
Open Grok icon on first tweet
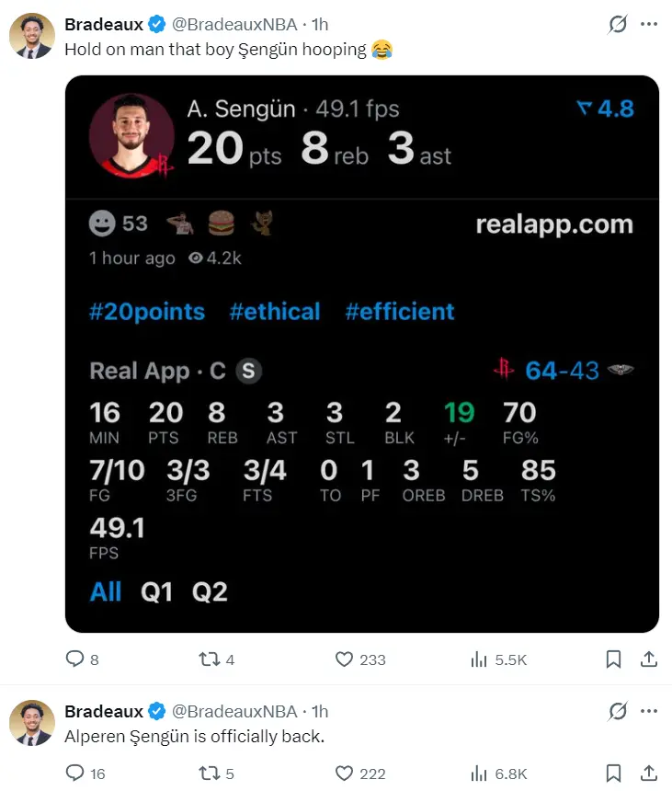click(x=618, y=25)
